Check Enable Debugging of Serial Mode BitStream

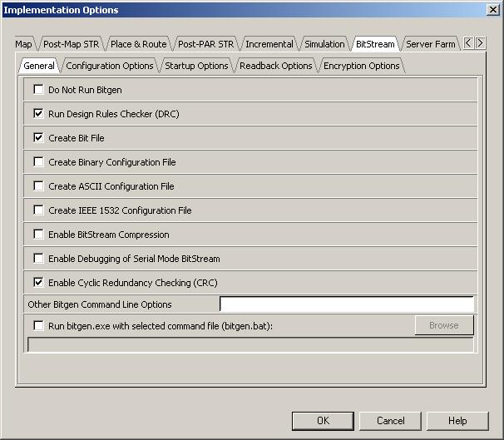point(38,258)
